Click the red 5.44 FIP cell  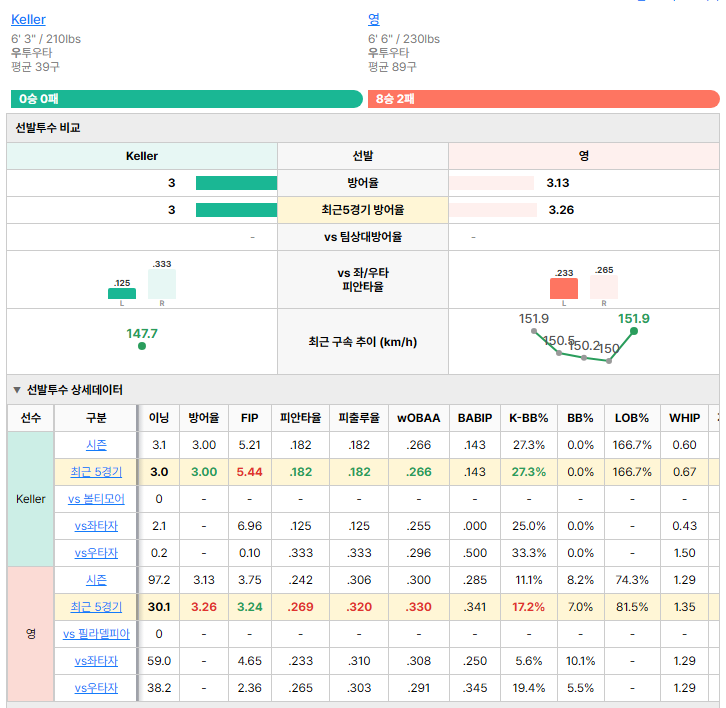coord(250,472)
